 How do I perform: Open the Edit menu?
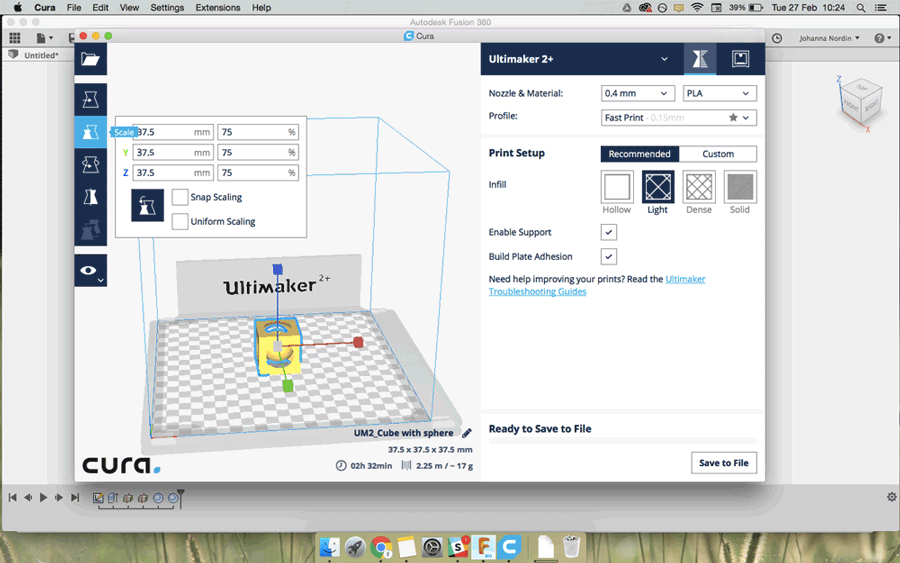point(100,7)
